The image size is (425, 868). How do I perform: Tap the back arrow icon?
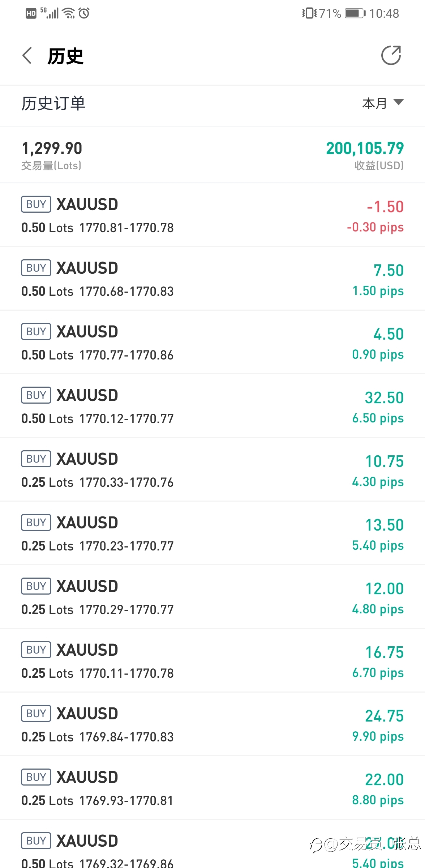point(27,55)
